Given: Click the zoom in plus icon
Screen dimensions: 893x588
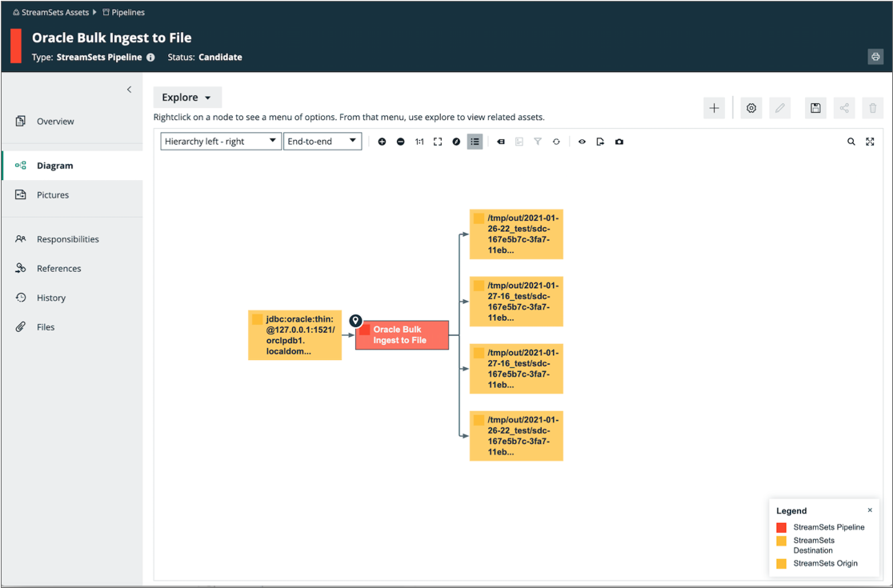Looking at the screenshot, I should pos(382,142).
